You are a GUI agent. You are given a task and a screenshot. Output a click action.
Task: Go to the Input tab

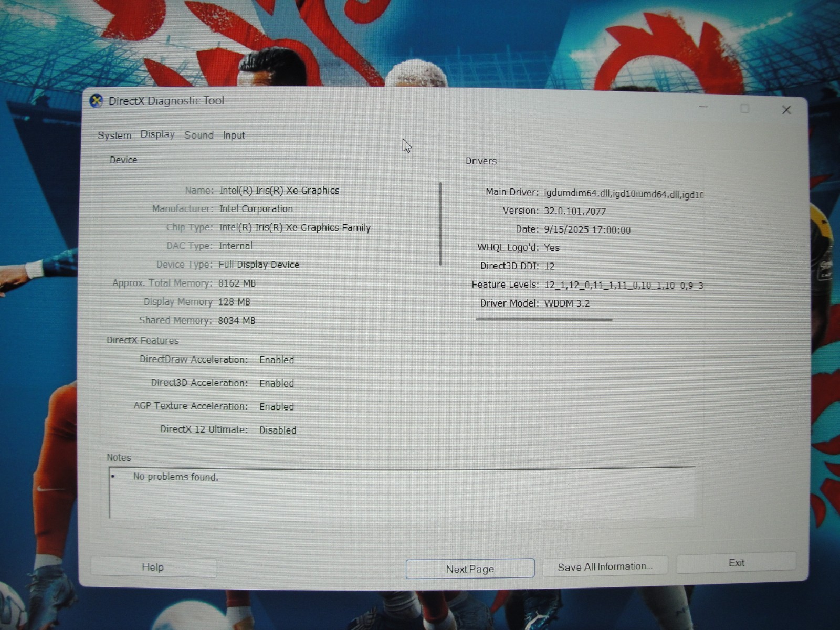(234, 135)
